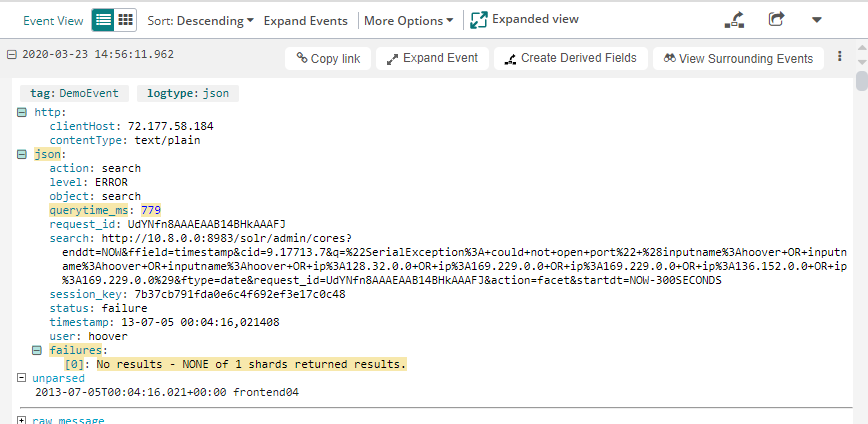Switch to list view icon
Image resolution: width=868 pixels, height=424 pixels.
pos(103,20)
